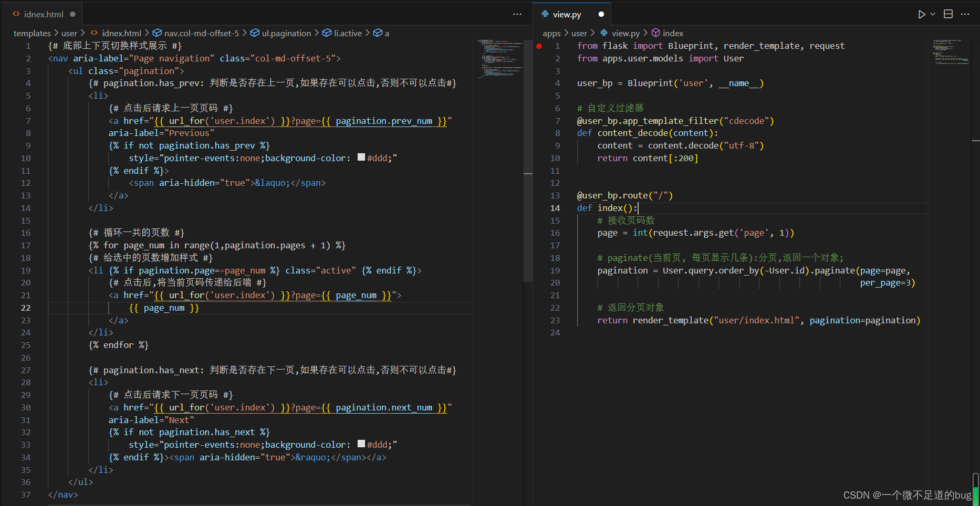980x506 pixels.
Task: Click #ddd color swatch on line 10
Action: pyautogui.click(x=361, y=157)
